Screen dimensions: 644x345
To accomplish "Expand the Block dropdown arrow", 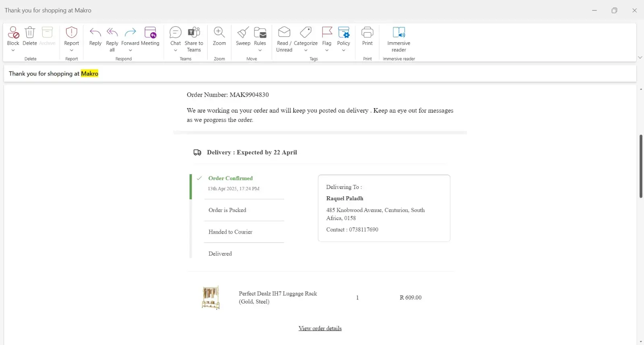I will [13, 50].
